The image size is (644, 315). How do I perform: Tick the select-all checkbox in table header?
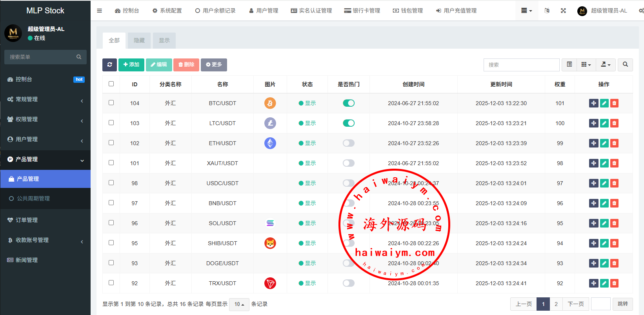pyautogui.click(x=111, y=84)
